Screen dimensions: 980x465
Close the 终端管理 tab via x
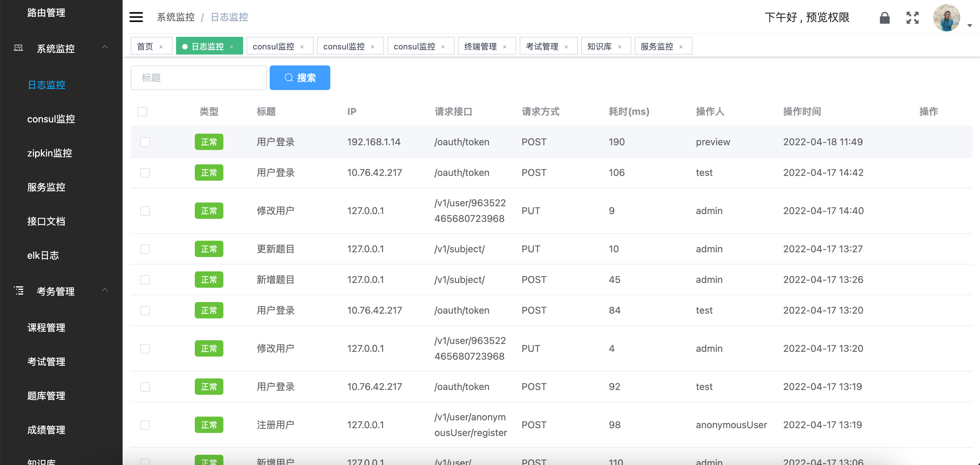click(504, 47)
